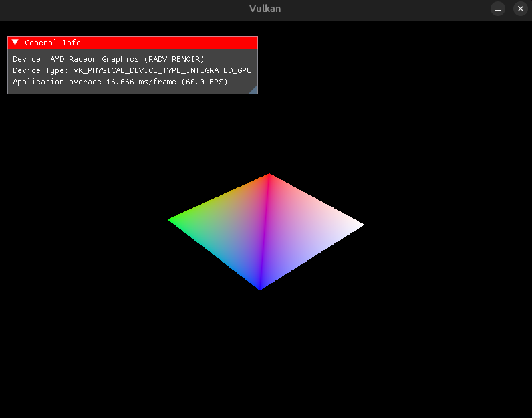Click the Vulkan window title text

[x=265, y=9]
